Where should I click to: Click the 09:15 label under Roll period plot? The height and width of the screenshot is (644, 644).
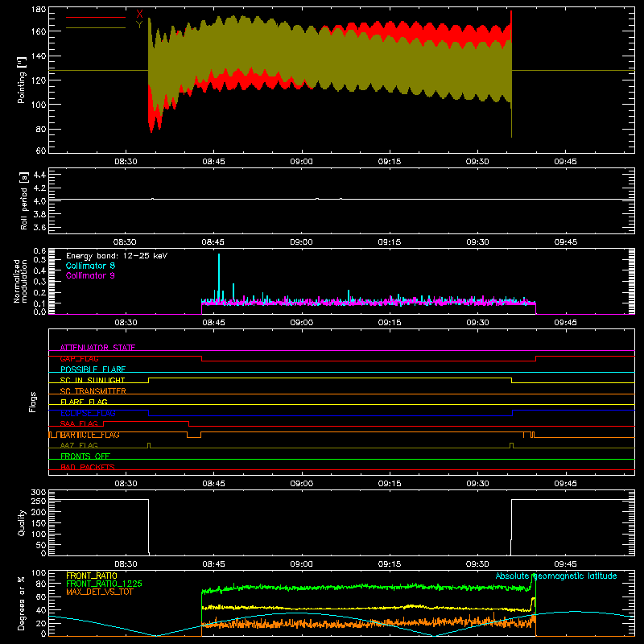390,242
